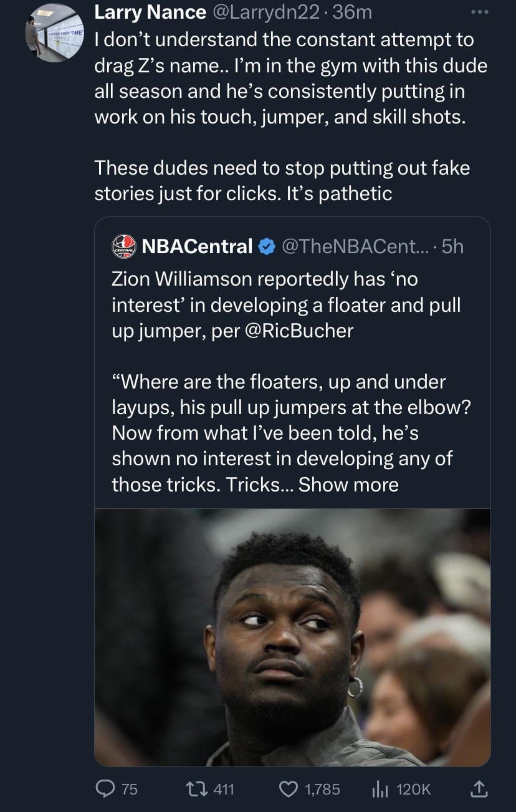Tap the share upload icon

478,789
